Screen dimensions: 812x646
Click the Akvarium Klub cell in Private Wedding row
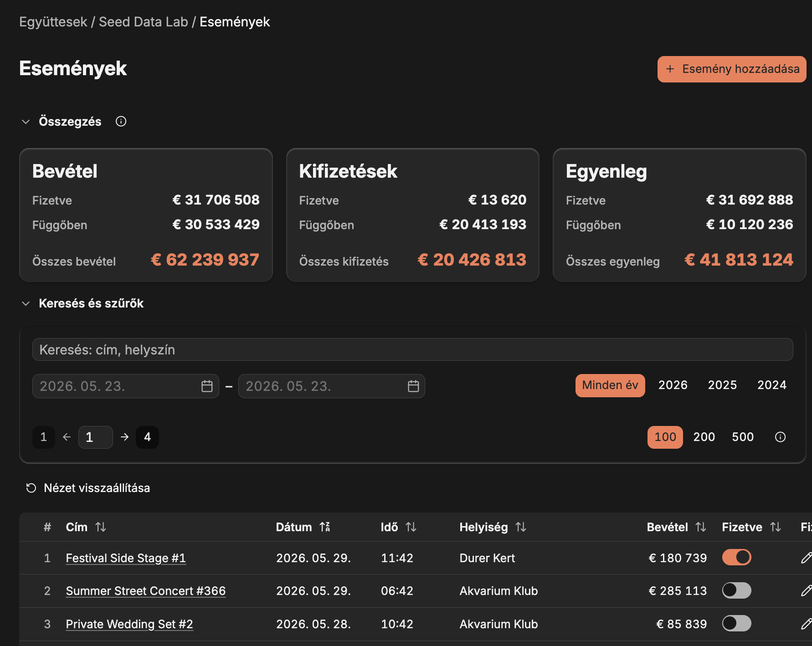[x=499, y=624]
